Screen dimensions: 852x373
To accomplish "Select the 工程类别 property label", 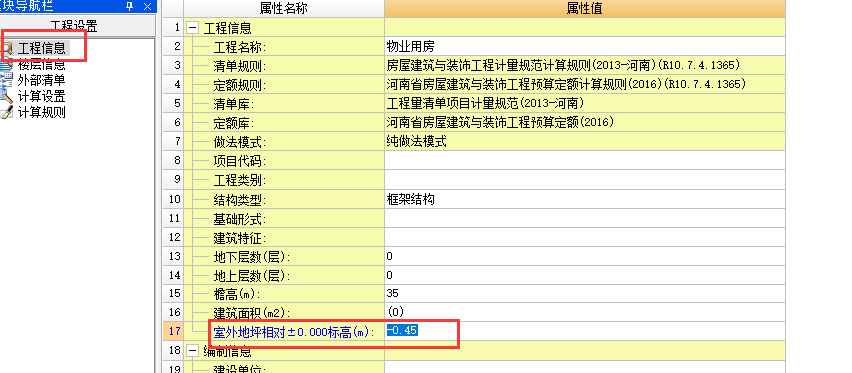I will [x=240, y=181].
